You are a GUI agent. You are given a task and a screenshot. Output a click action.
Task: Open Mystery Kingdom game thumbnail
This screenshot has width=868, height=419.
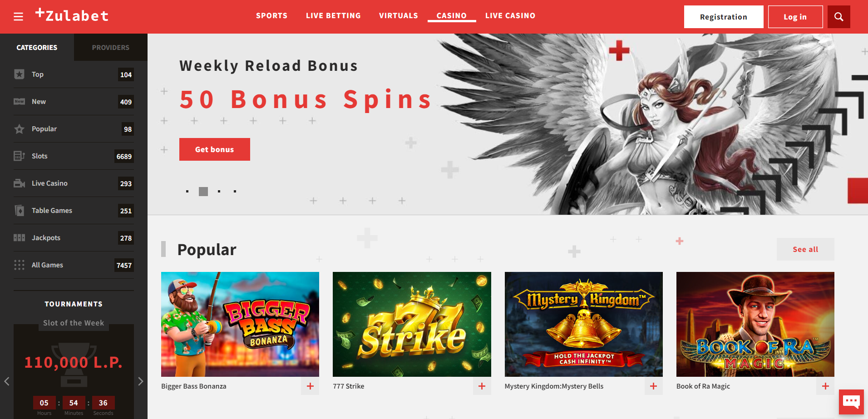[x=584, y=324]
